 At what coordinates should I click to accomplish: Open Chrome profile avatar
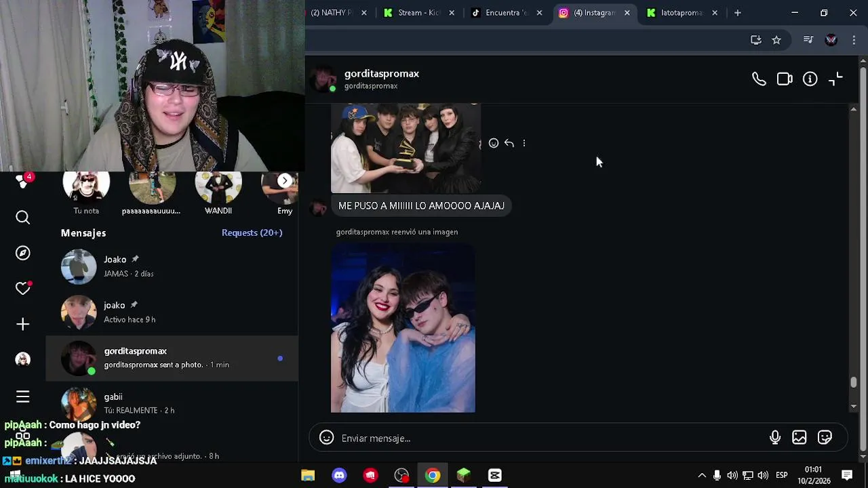(x=831, y=40)
